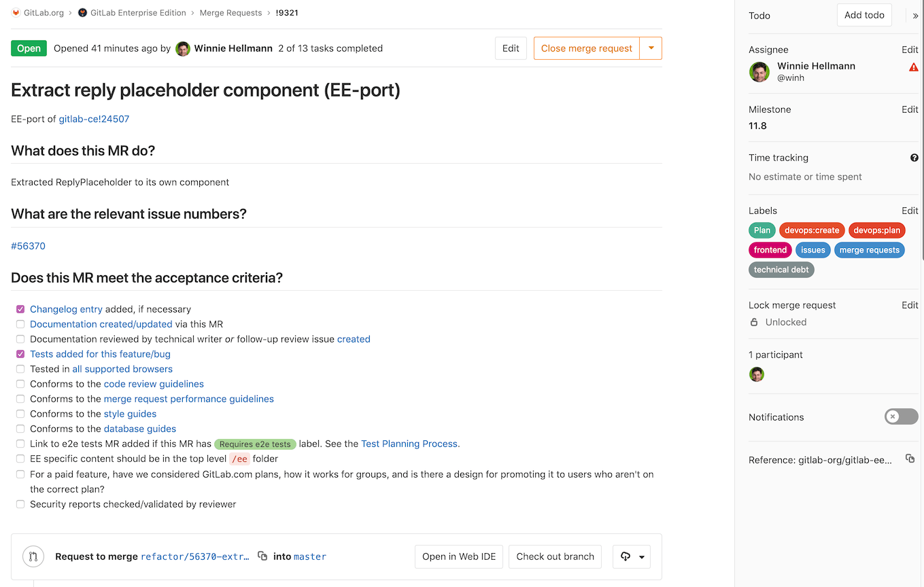Open the merge request performance guidelines link
The height and width of the screenshot is (587, 924).
(189, 399)
